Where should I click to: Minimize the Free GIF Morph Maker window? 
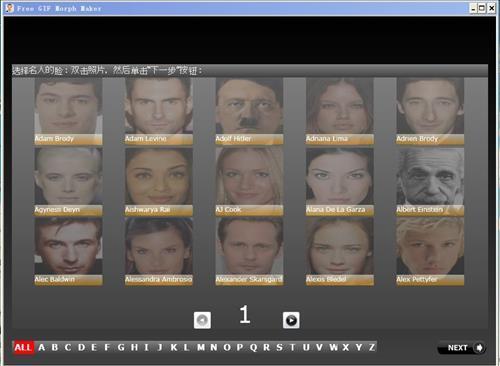[473, 8]
